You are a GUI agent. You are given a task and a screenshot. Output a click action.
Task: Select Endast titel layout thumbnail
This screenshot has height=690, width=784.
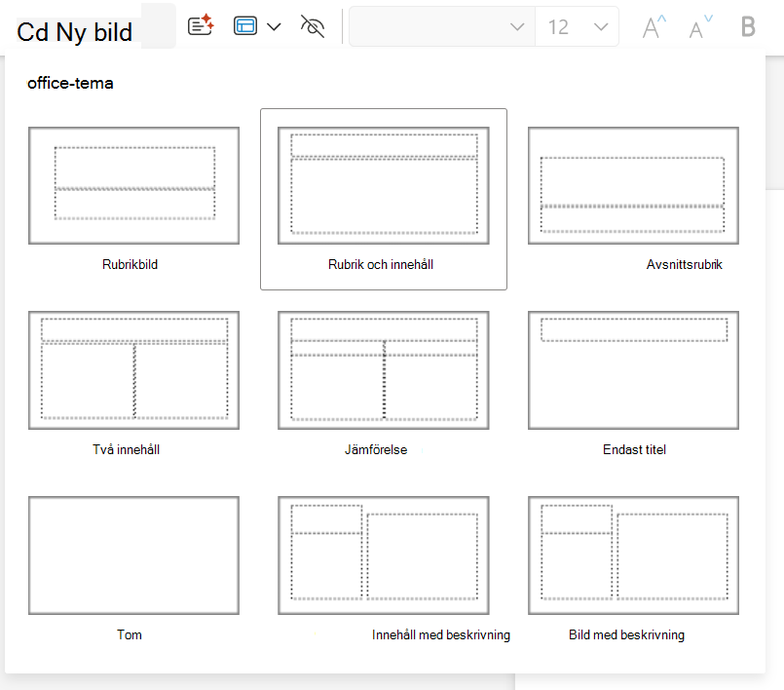point(633,370)
